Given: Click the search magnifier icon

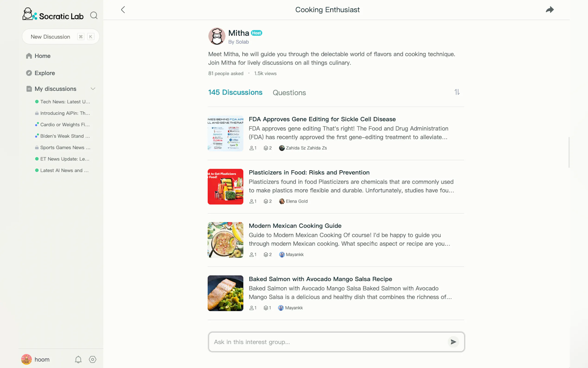Looking at the screenshot, I should pos(94,16).
